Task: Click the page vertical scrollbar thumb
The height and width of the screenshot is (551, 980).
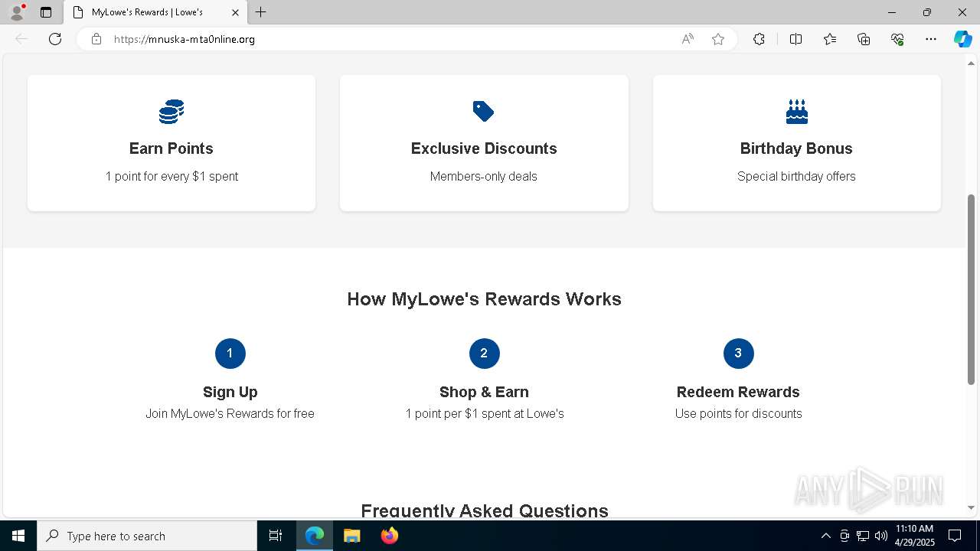Action: pos(972,289)
